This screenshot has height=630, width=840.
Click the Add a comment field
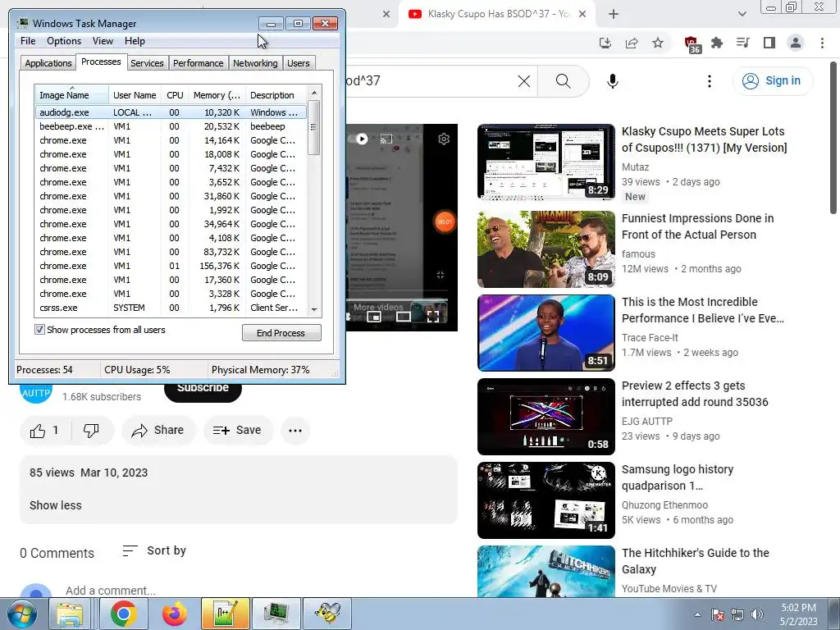[x=111, y=591]
